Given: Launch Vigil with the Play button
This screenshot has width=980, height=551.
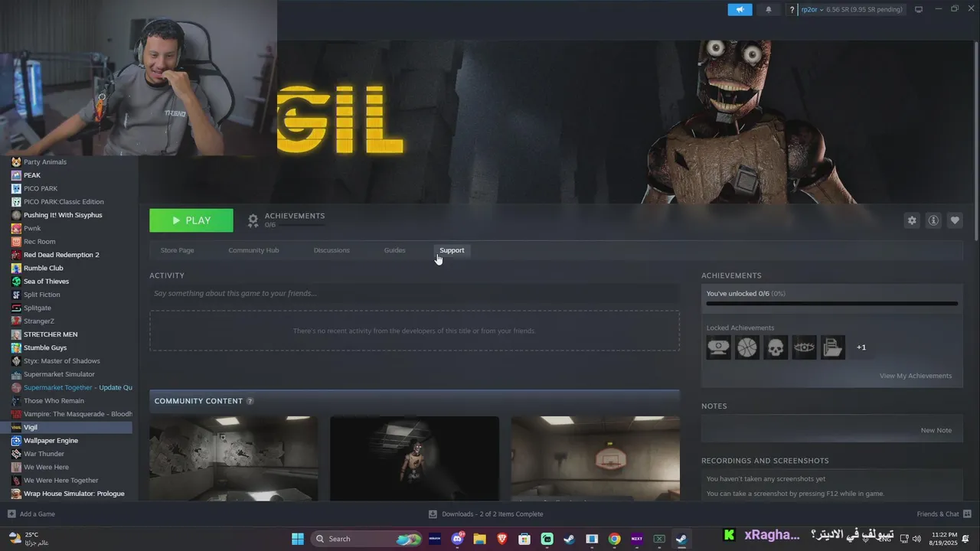Looking at the screenshot, I should click(191, 220).
